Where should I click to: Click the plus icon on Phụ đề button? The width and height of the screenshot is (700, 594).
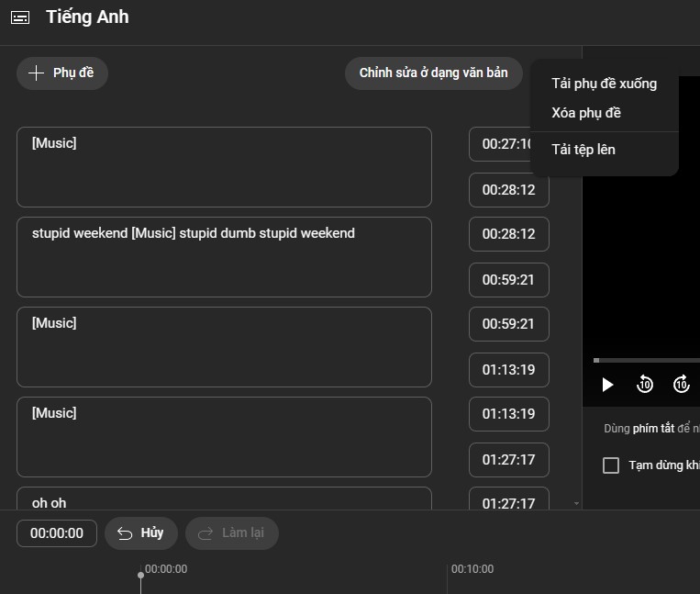tap(36, 73)
